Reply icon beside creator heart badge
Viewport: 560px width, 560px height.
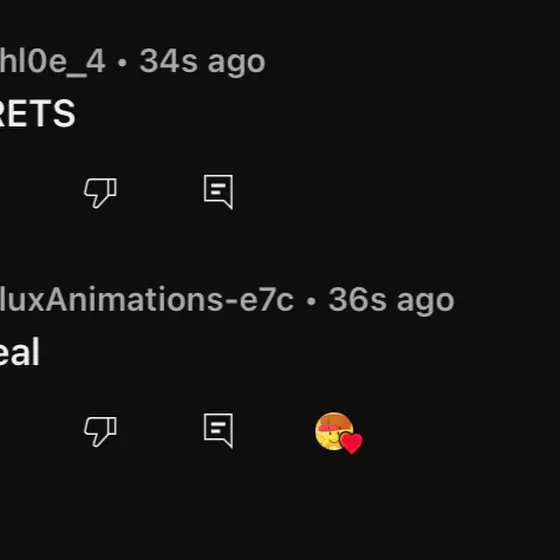click(219, 430)
